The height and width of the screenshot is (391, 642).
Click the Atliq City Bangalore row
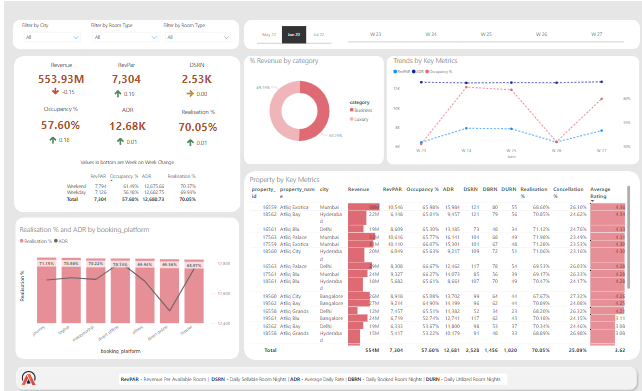438,296
